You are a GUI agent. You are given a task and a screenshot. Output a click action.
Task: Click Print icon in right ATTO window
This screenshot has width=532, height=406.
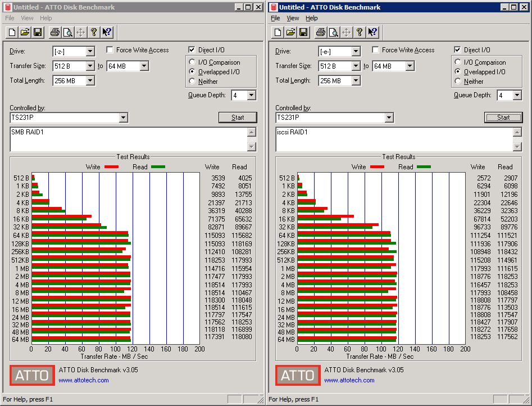click(321, 32)
